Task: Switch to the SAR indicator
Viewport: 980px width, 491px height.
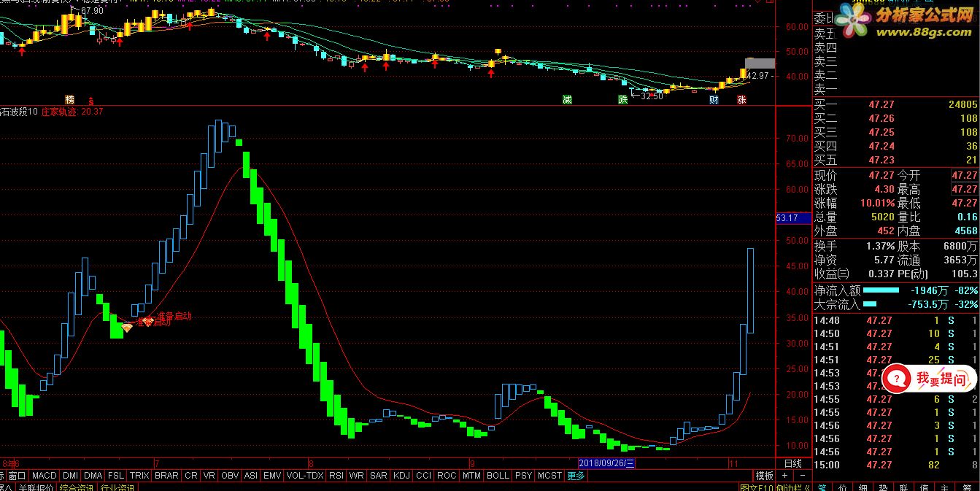Action: coord(379,475)
